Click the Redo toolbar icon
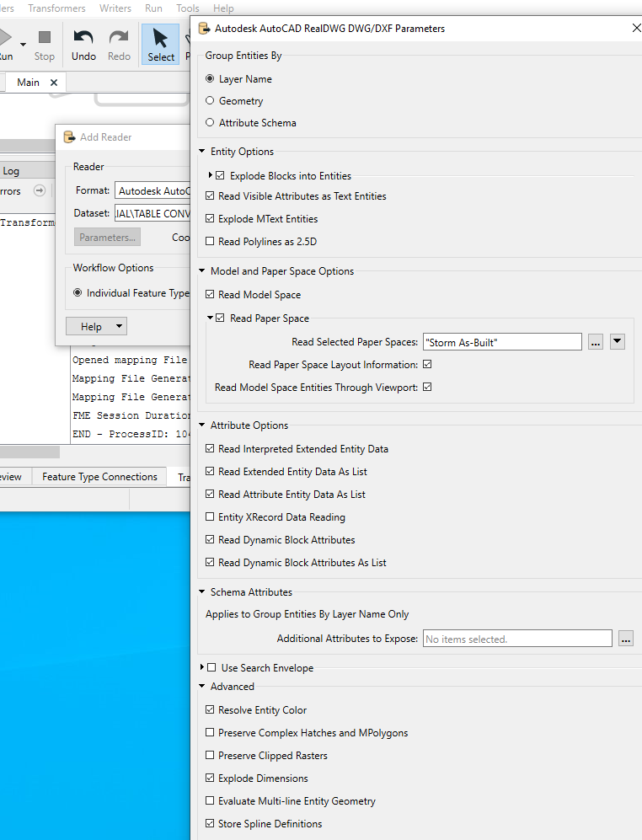 coord(119,45)
